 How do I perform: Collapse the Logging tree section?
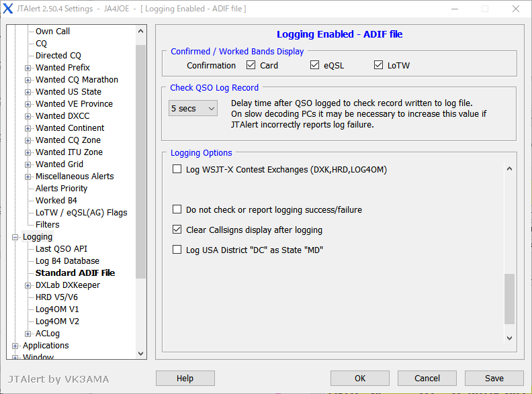pos(15,237)
